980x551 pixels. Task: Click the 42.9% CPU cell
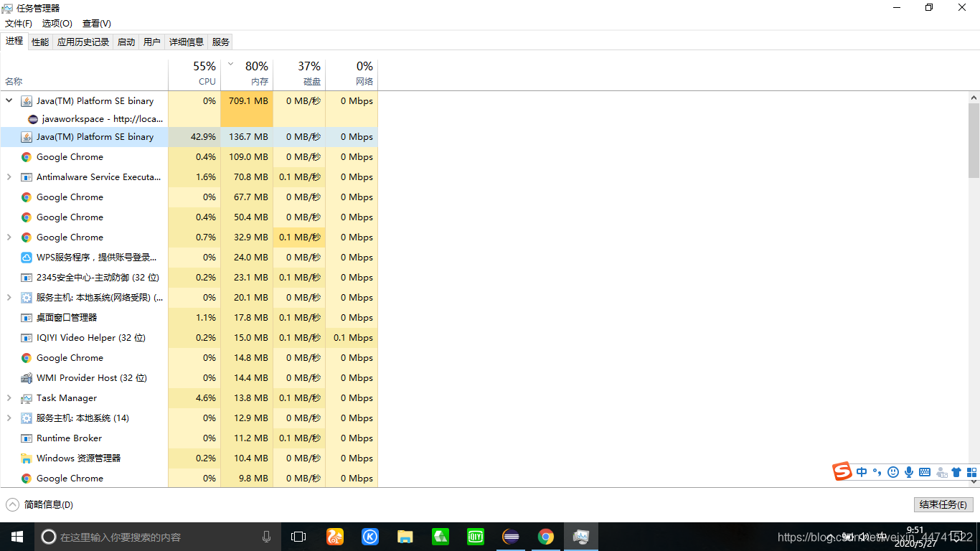(194, 137)
